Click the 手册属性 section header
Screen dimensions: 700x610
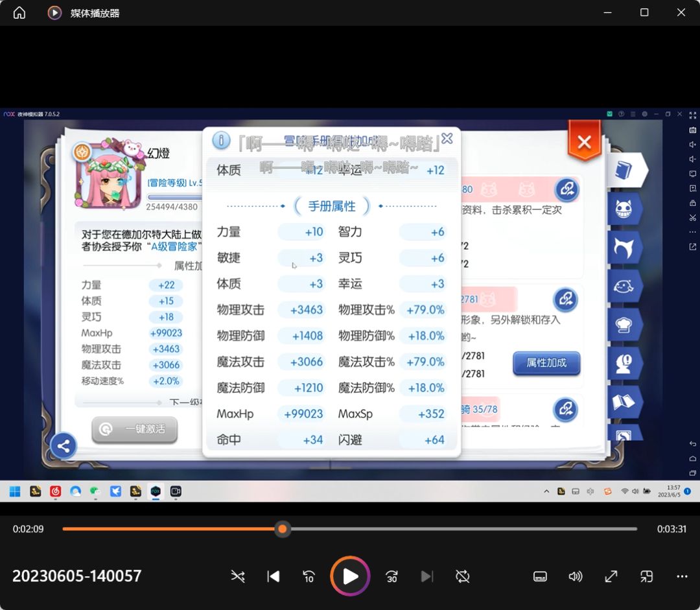coord(332,206)
